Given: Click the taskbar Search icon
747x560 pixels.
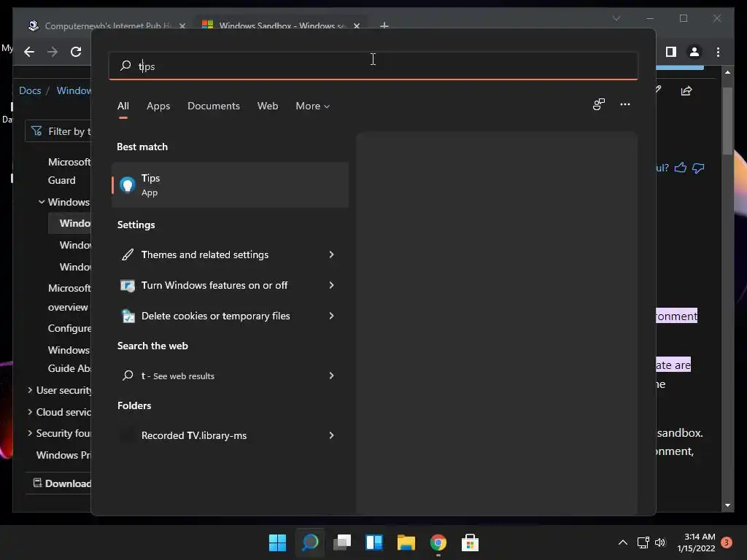Looking at the screenshot, I should click(x=310, y=542).
